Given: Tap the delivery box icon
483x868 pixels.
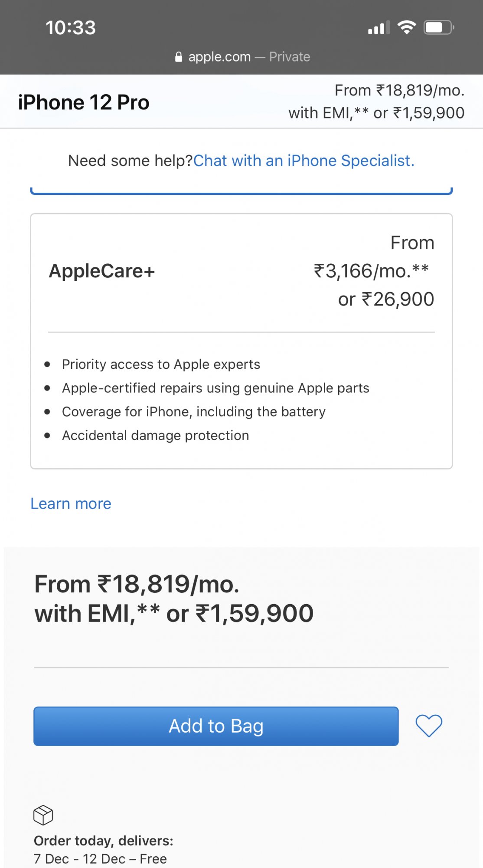Looking at the screenshot, I should click(43, 815).
